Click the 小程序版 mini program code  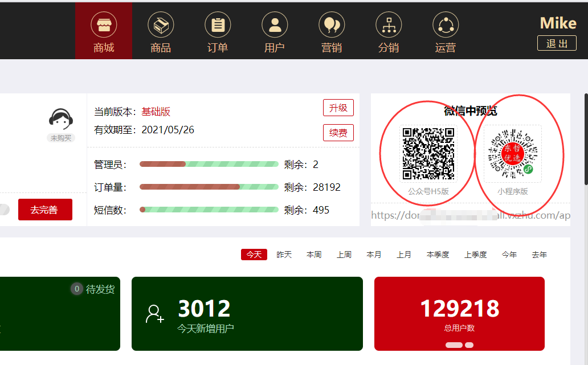pos(512,154)
